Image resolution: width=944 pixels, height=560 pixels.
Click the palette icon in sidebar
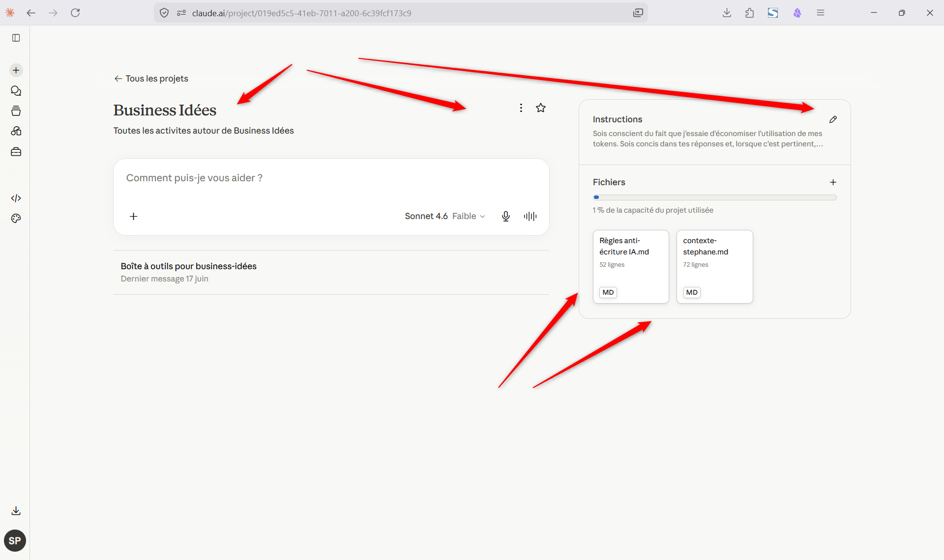[x=16, y=219]
